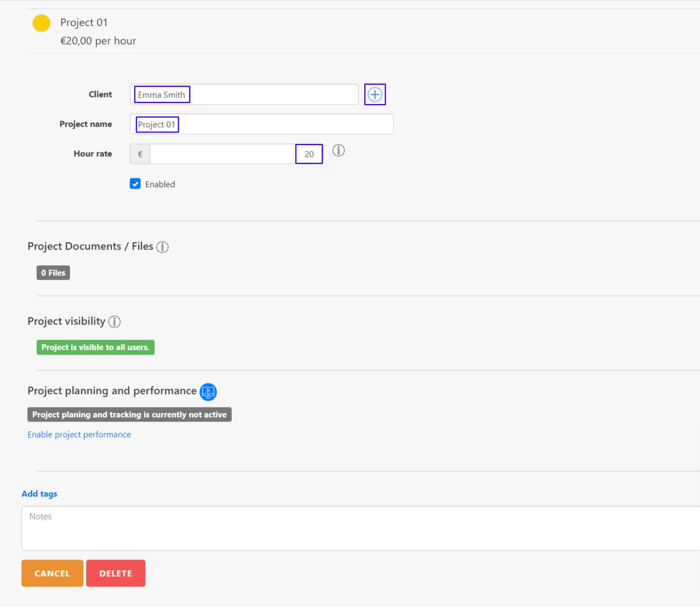Viewport: 700px width, 607px height.
Task: Click the Project Documents info icon
Action: [162, 246]
